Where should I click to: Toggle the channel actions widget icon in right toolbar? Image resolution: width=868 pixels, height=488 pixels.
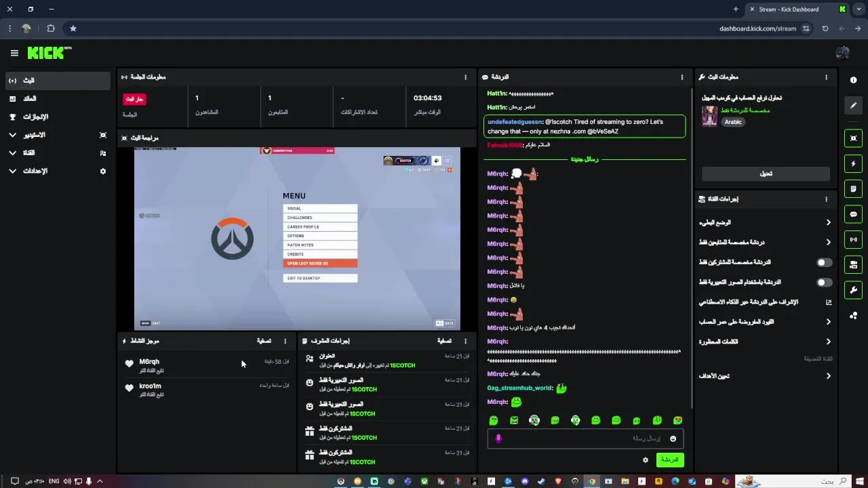853,264
